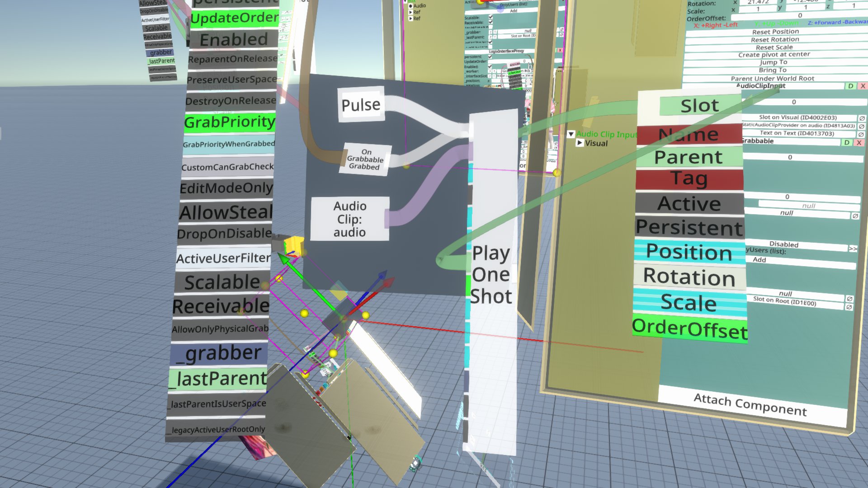Click the OrderOffset value field

799,15
